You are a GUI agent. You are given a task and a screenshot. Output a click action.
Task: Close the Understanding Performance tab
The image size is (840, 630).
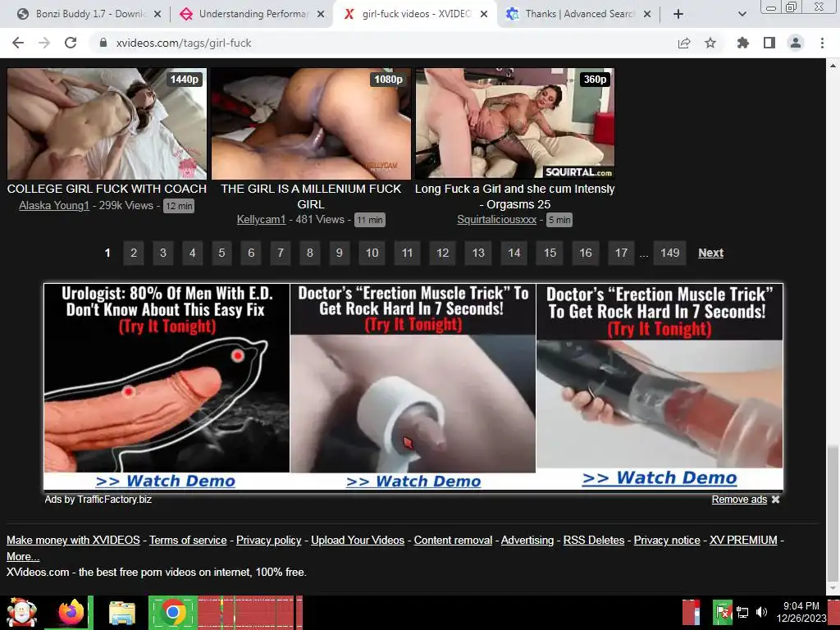pyautogui.click(x=321, y=15)
